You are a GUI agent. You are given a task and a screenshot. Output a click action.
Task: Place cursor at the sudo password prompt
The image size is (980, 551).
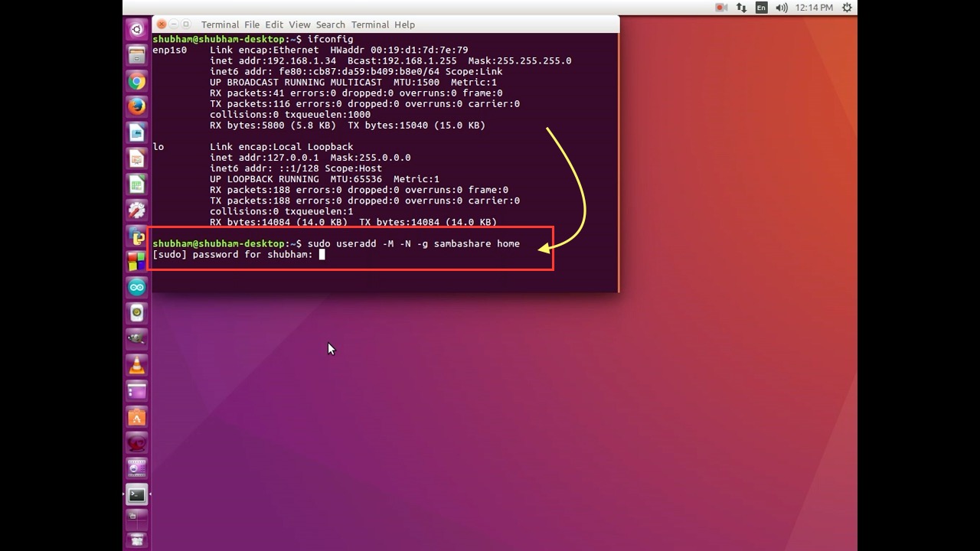(321, 255)
